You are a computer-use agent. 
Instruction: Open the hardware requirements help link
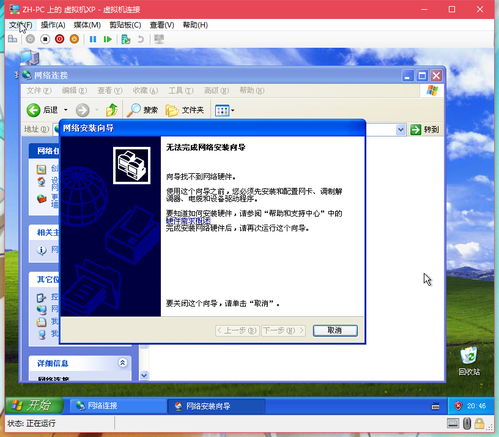[188, 221]
